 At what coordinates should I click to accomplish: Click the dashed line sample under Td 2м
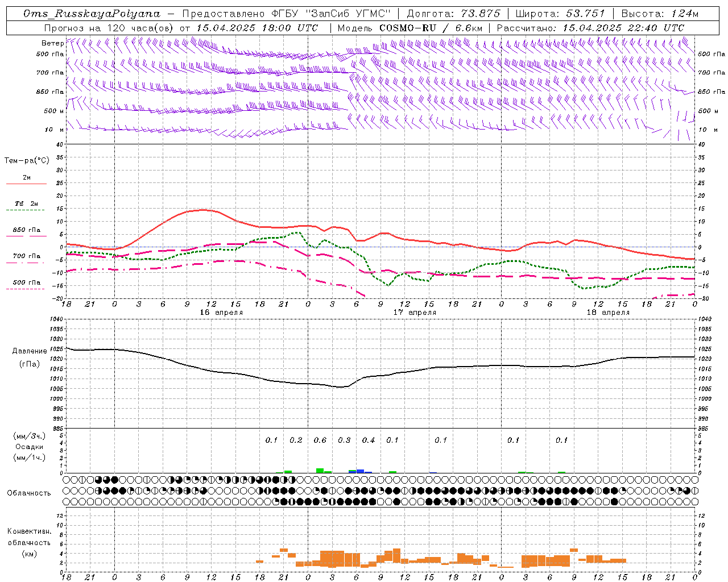26,210
